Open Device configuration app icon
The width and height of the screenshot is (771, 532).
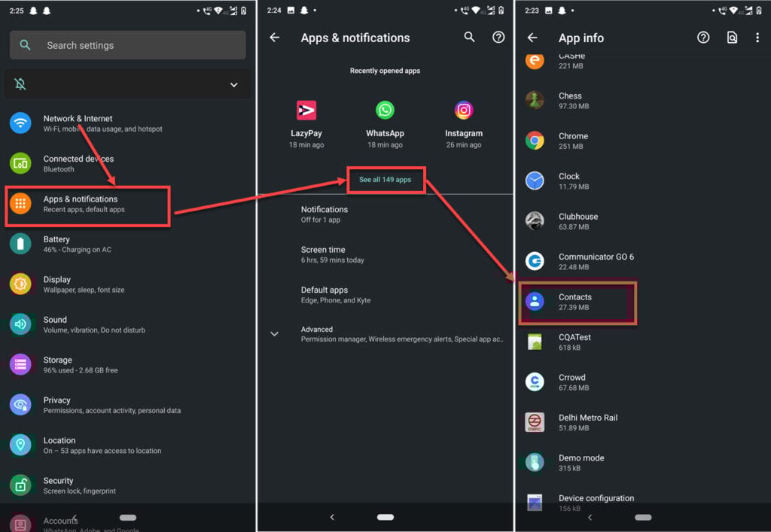[x=535, y=503]
